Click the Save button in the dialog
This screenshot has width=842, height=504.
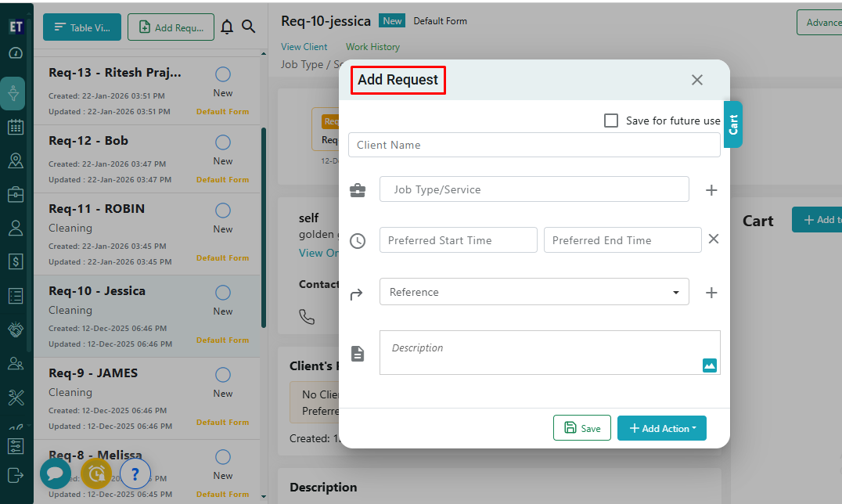582,428
